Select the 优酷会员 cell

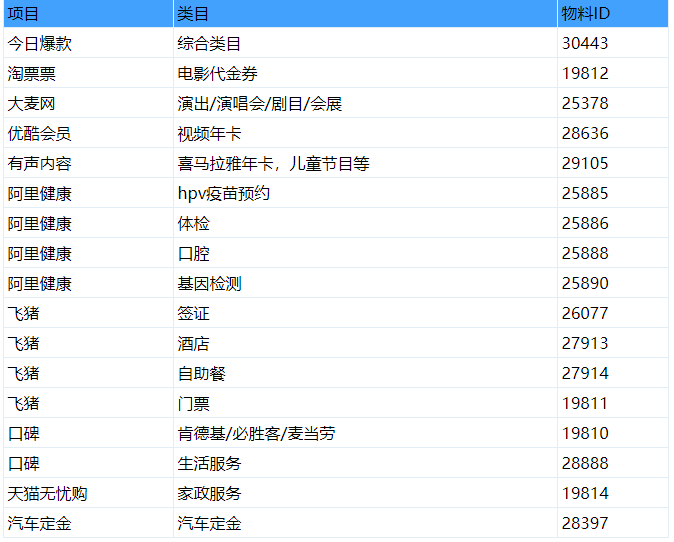coord(88,133)
